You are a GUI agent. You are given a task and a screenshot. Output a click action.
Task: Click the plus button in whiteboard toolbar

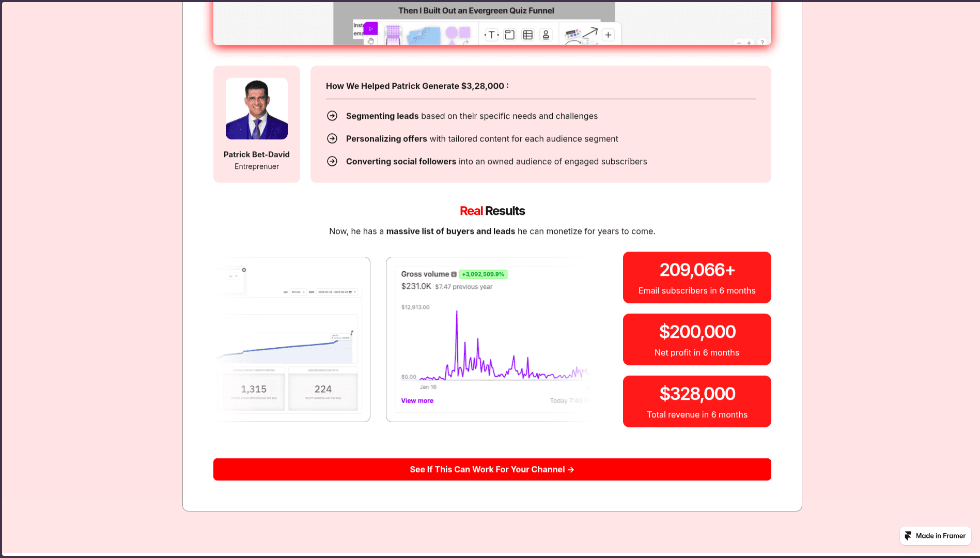tap(609, 35)
